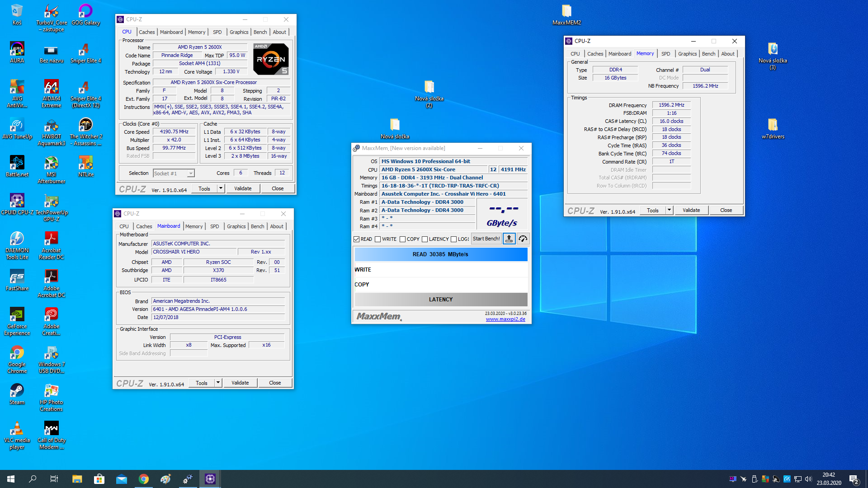
Task: Click the MaxxMem upload results icon
Action: coord(509,239)
